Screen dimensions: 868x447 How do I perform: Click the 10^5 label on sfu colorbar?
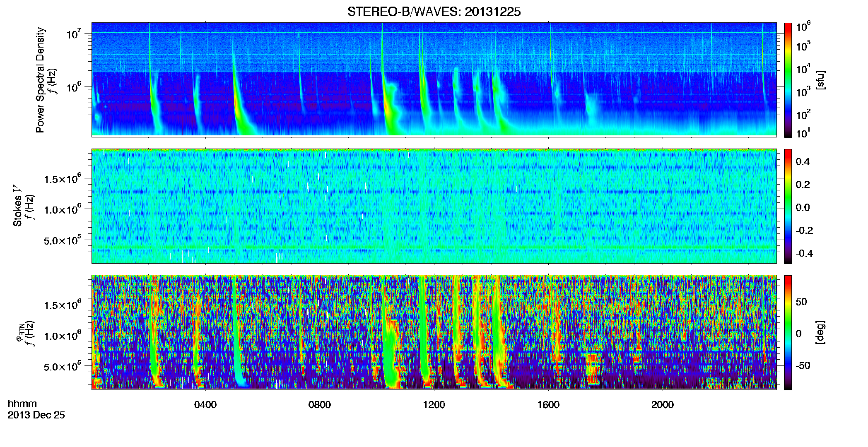tap(803, 46)
